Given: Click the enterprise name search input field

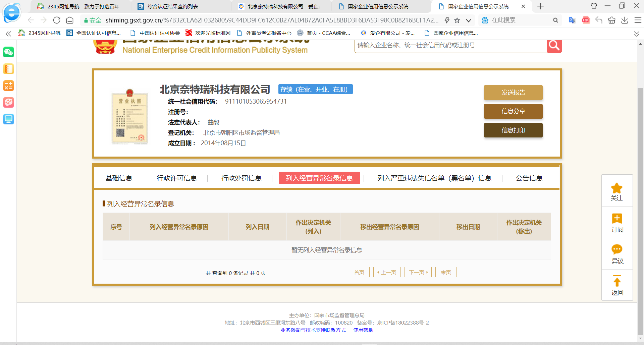Looking at the screenshot, I should click(450, 46).
